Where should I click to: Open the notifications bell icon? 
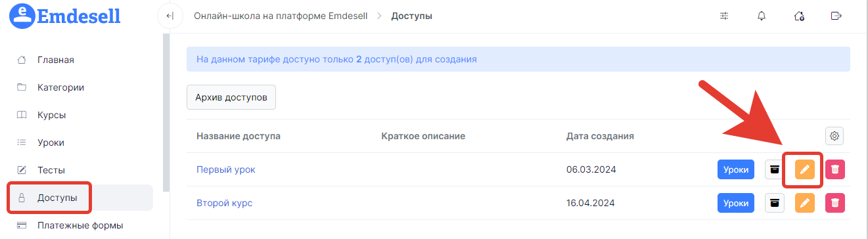pyautogui.click(x=762, y=16)
